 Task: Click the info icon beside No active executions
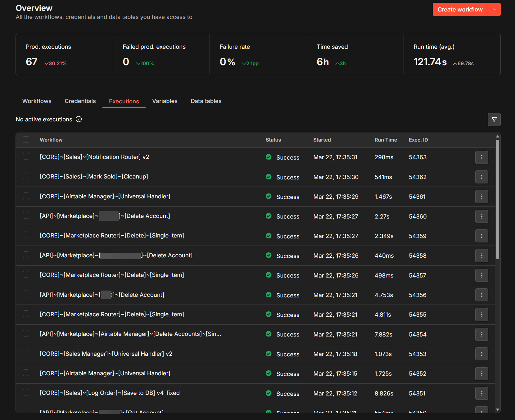[79, 119]
